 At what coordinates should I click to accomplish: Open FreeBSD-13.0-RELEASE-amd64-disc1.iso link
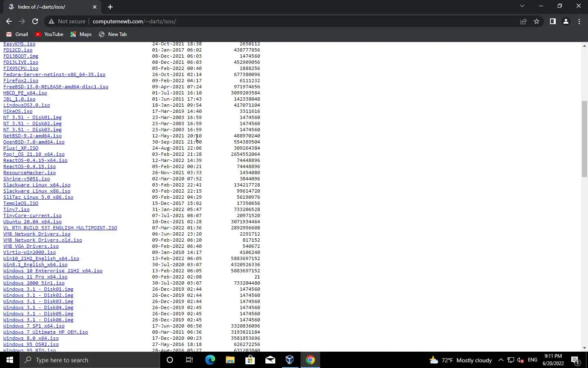[56, 87]
